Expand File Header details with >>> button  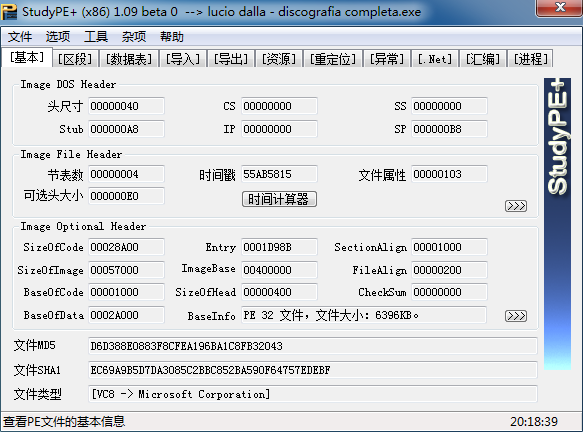[516, 206]
